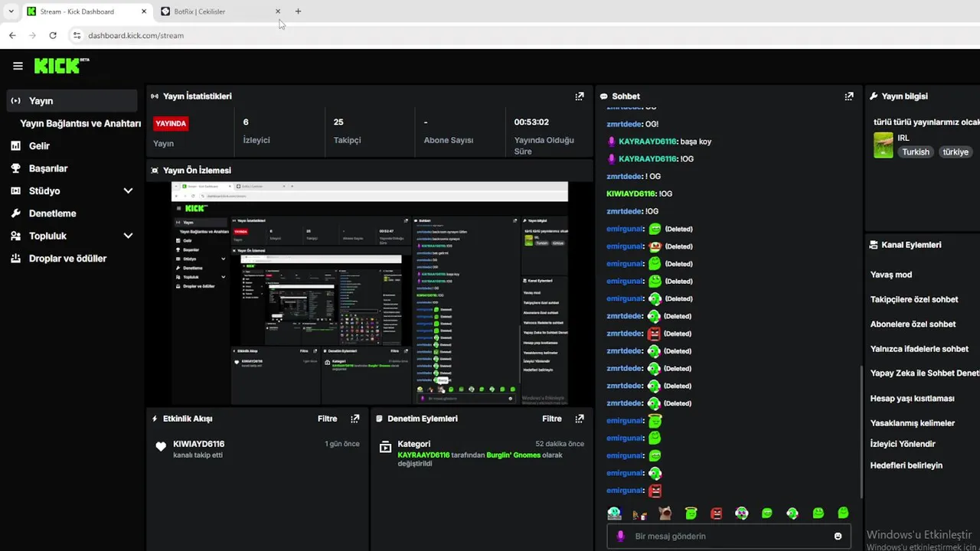Click the türkiye tag
The height and width of the screenshot is (551, 980).
[955, 152]
